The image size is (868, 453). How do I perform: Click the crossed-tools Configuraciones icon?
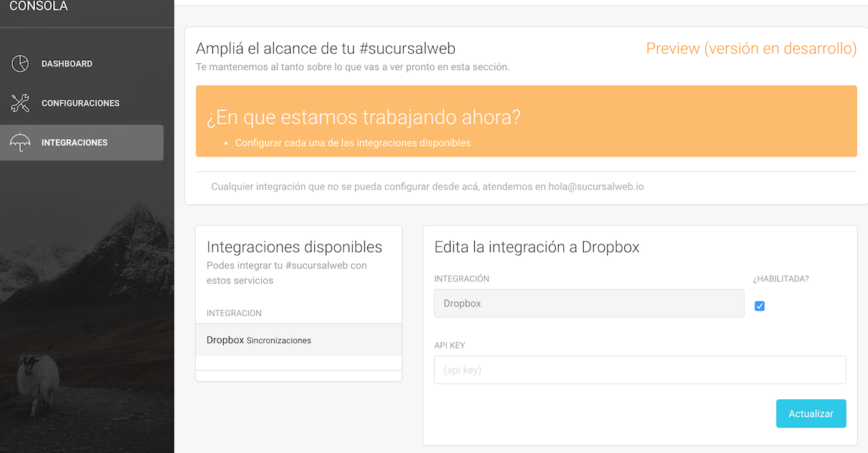tap(19, 102)
